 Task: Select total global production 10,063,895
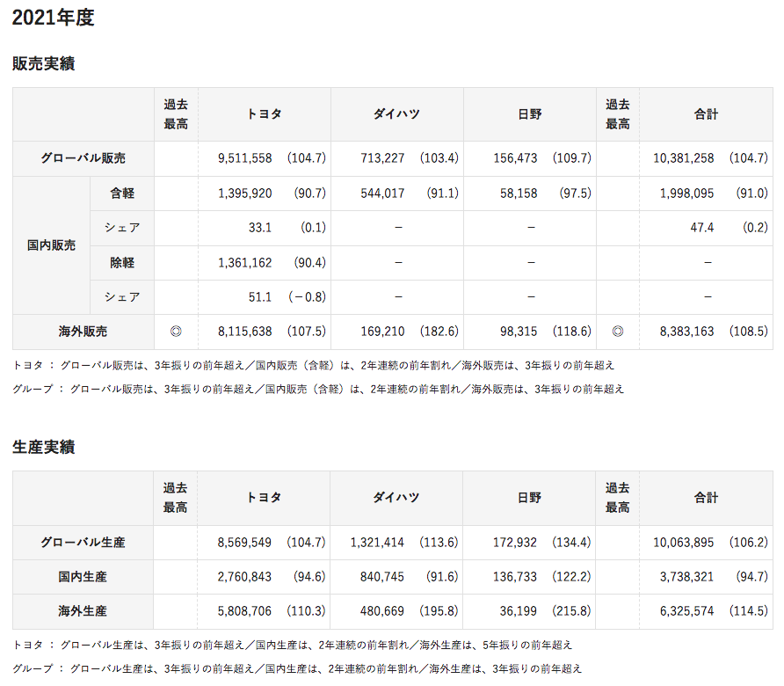click(x=684, y=543)
